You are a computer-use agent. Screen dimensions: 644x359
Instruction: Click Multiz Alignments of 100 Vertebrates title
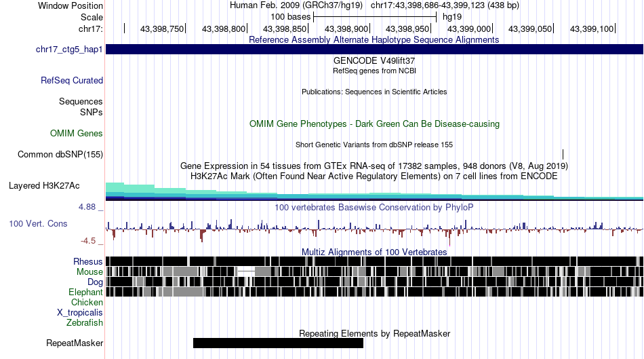click(374, 252)
